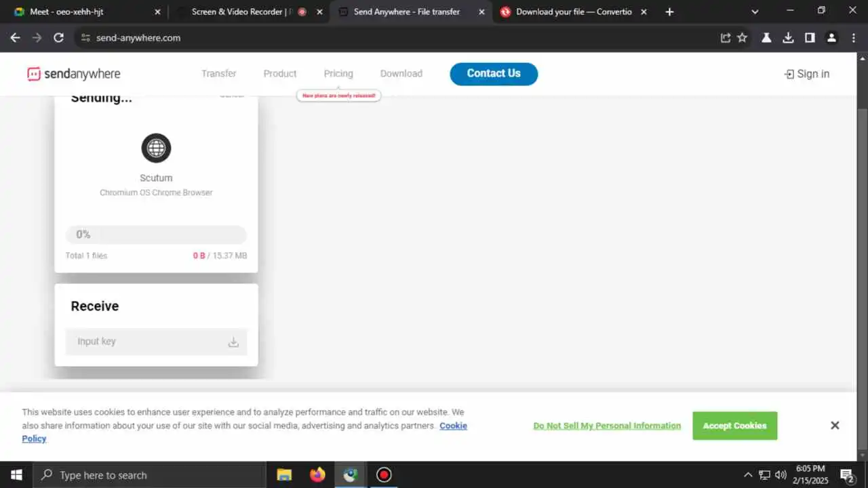The image size is (868, 488).
Task: Open File Explorer from the taskbar
Action: tap(284, 475)
